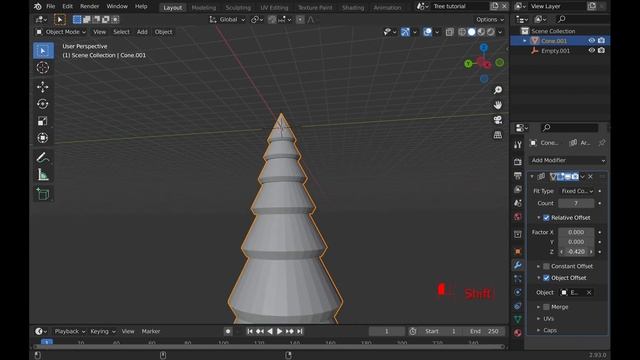The image size is (640, 360).
Task: Open Render properties tab
Action: coord(518,162)
